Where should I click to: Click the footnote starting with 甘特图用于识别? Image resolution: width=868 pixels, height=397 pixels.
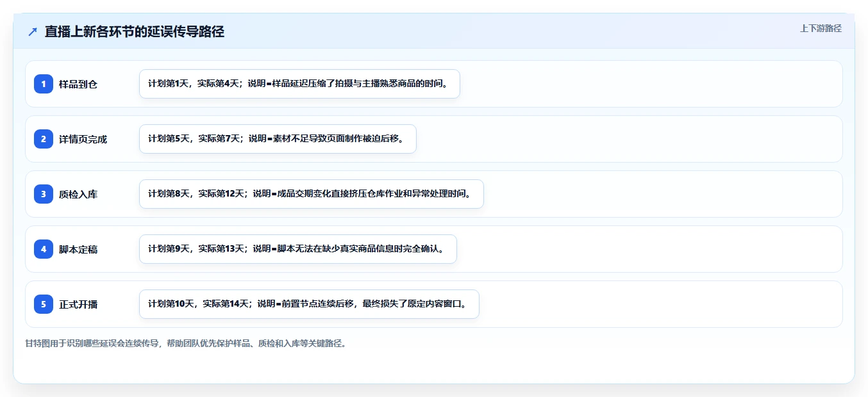pyautogui.click(x=187, y=343)
